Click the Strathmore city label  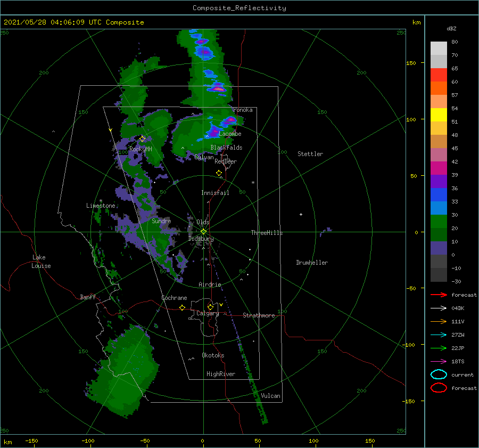click(x=259, y=315)
